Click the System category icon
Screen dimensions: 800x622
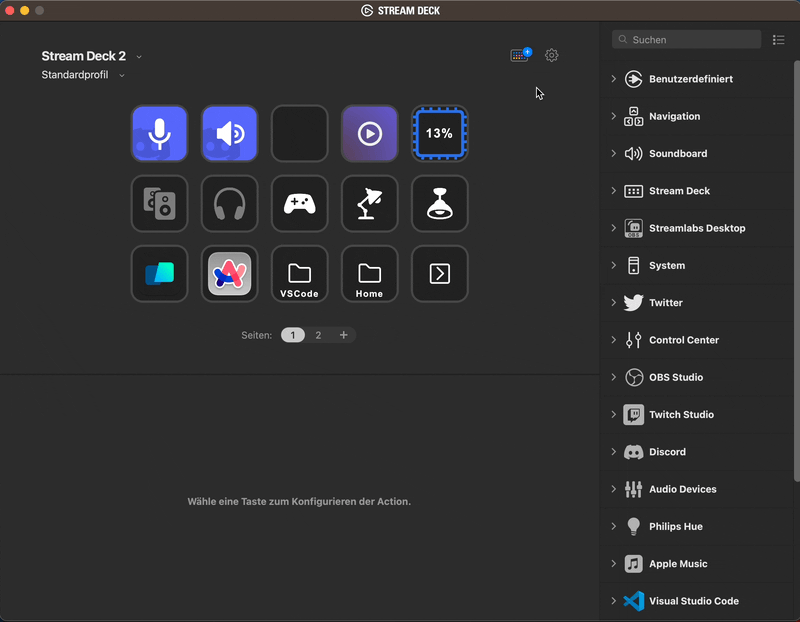(634, 265)
